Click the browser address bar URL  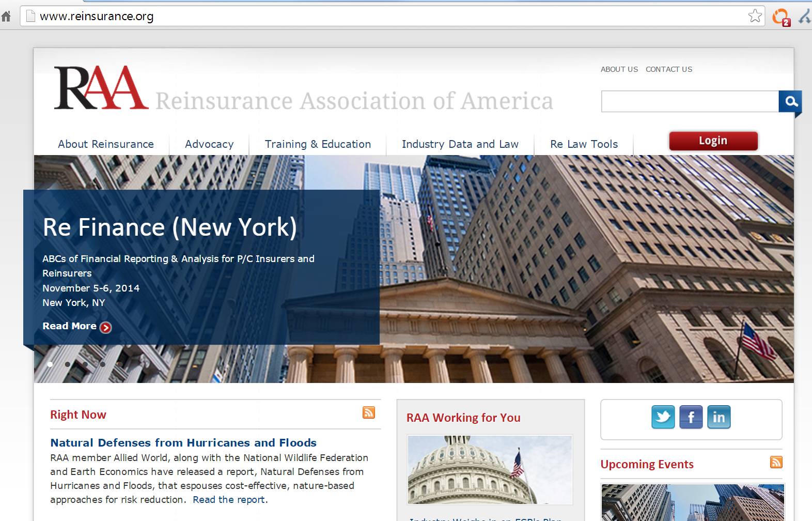97,17
